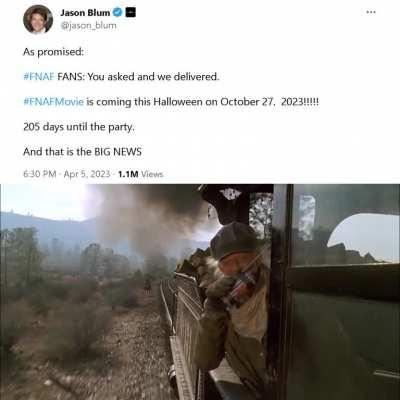The width and height of the screenshot is (400, 400).
Task: Follow the #FNAF hashtag link
Action: (39, 77)
